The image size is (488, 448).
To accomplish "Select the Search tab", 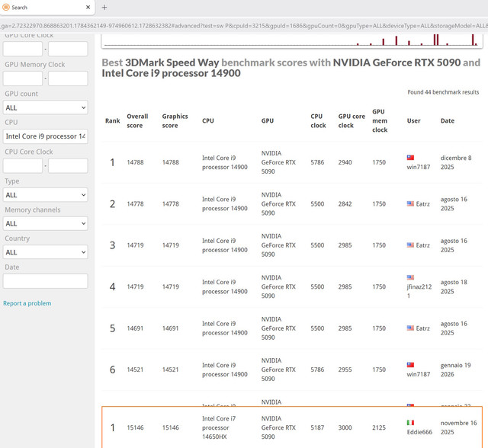I will pos(47,8).
